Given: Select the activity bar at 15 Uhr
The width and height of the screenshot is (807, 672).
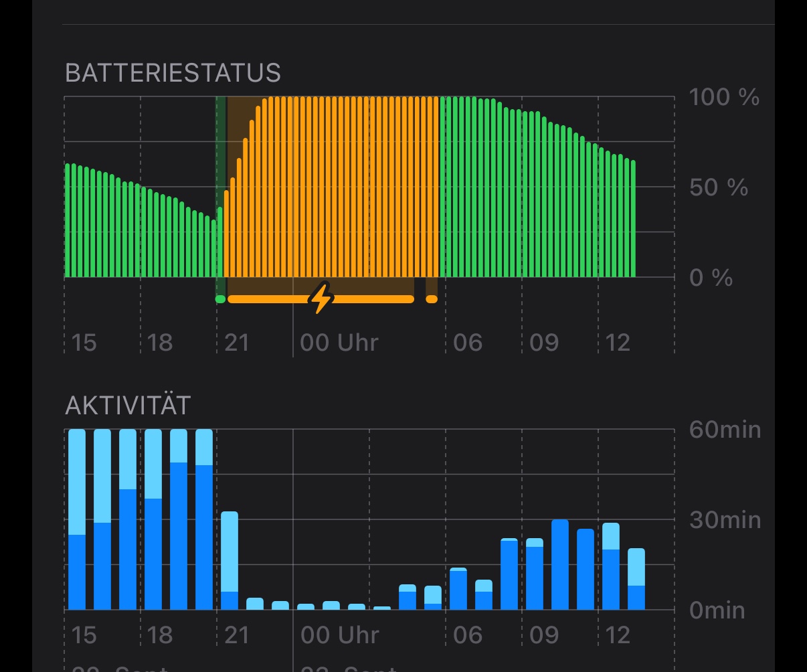Looking at the screenshot, I should point(78,519).
